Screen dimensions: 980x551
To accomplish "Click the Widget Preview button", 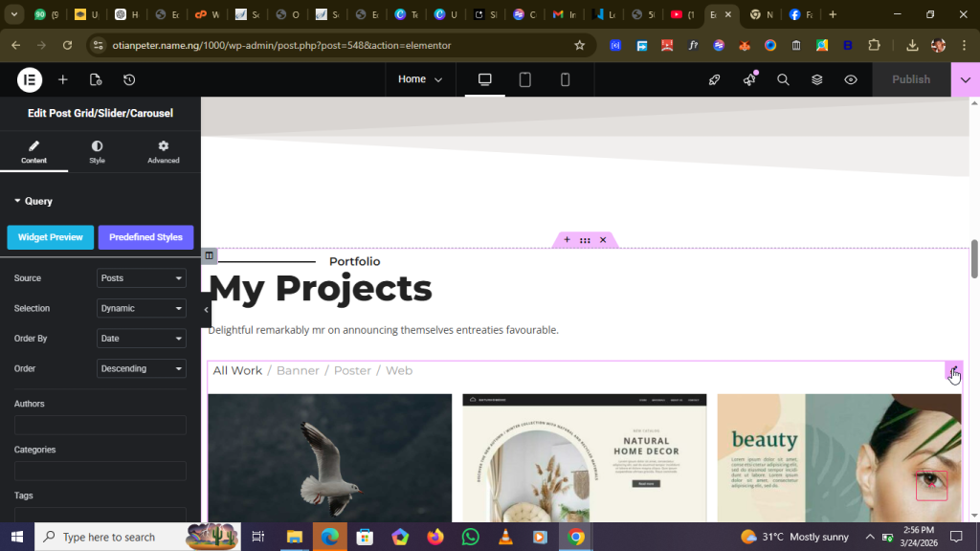I will (x=51, y=237).
